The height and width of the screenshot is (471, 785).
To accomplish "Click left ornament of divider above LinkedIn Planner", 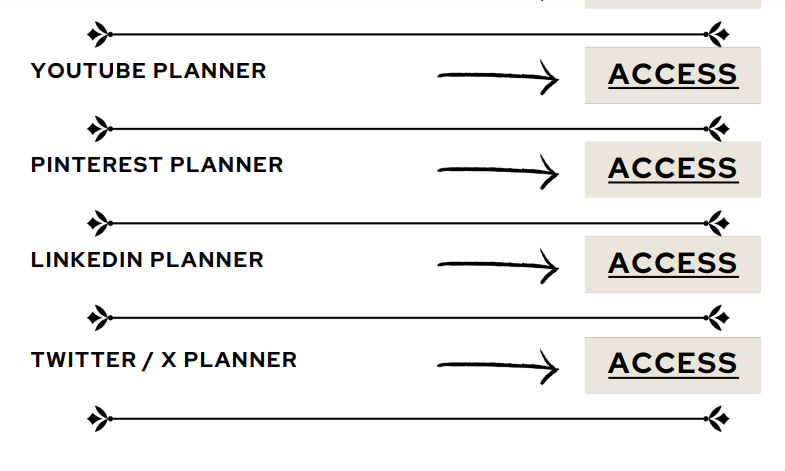I will [x=100, y=223].
